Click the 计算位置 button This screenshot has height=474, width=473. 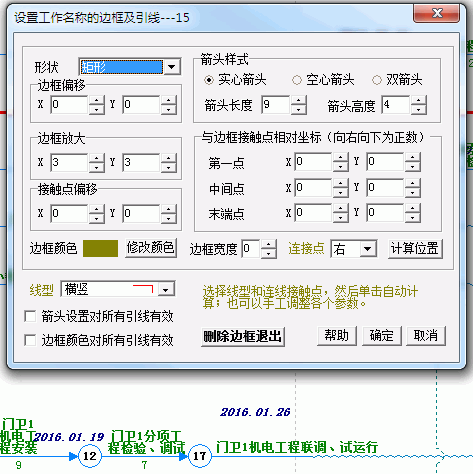pos(415,249)
